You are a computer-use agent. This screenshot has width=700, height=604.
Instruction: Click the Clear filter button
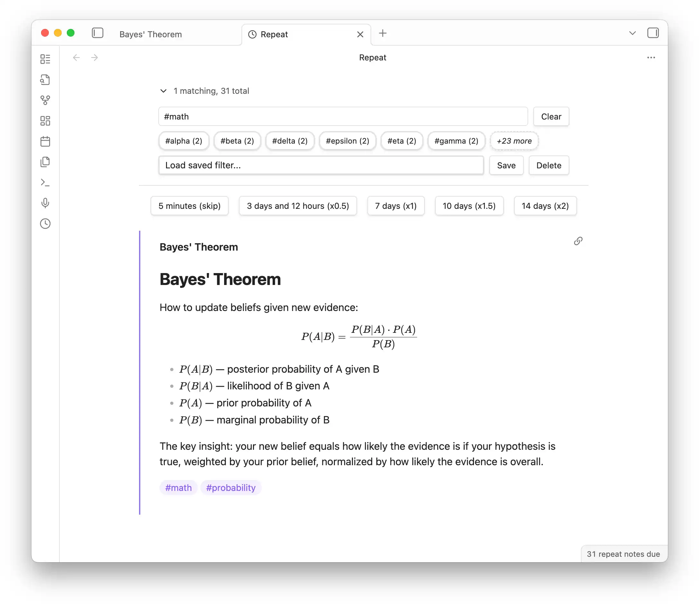[x=551, y=117]
